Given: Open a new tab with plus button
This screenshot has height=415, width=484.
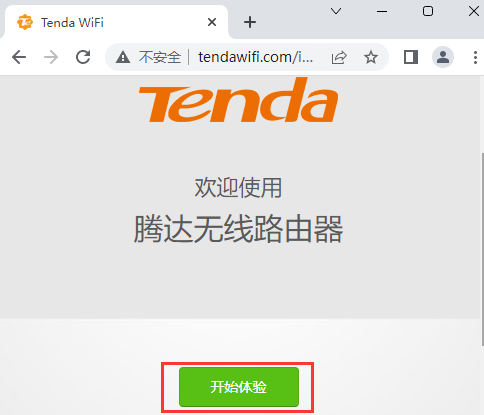Looking at the screenshot, I should pyautogui.click(x=250, y=22).
